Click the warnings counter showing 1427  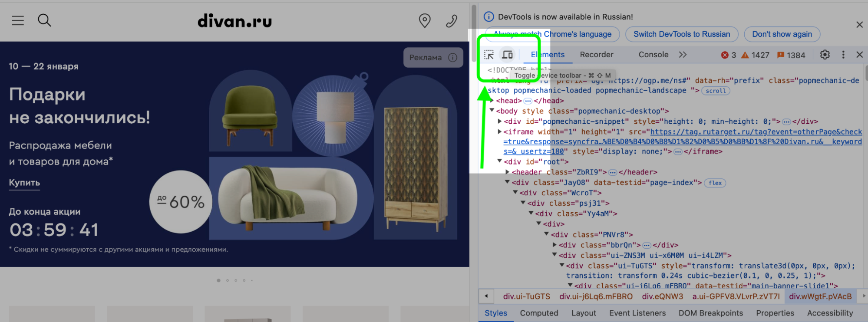pyautogui.click(x=755, y=55)
